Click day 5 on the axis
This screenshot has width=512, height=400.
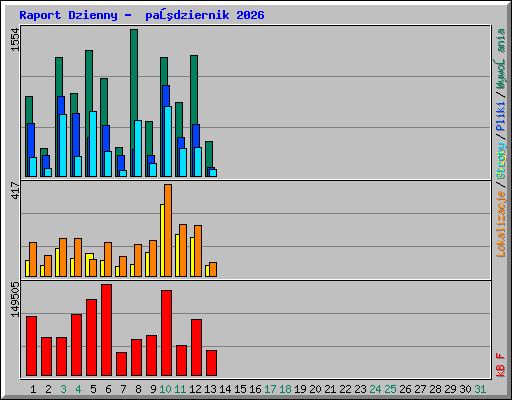[93, 389]
